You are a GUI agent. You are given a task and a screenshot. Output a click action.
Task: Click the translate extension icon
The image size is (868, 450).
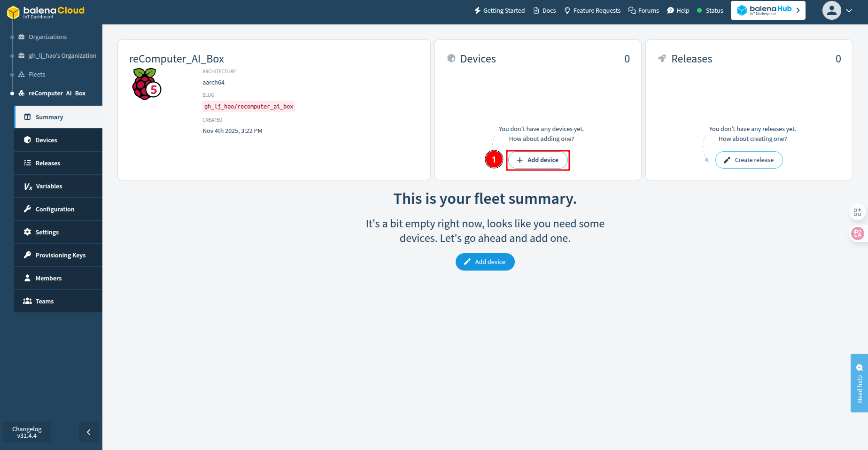click(x=857, y=233)
